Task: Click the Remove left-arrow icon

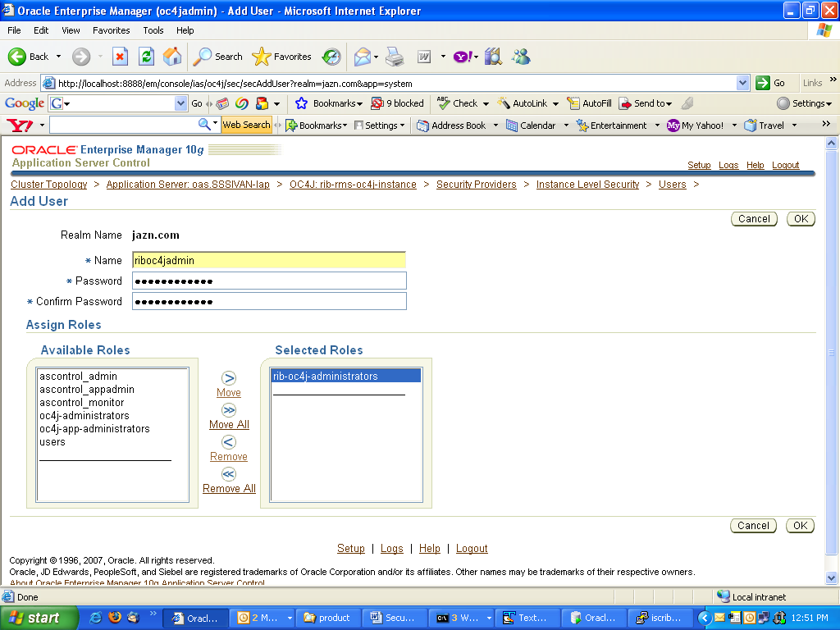Action: click(x=229, y=442)
